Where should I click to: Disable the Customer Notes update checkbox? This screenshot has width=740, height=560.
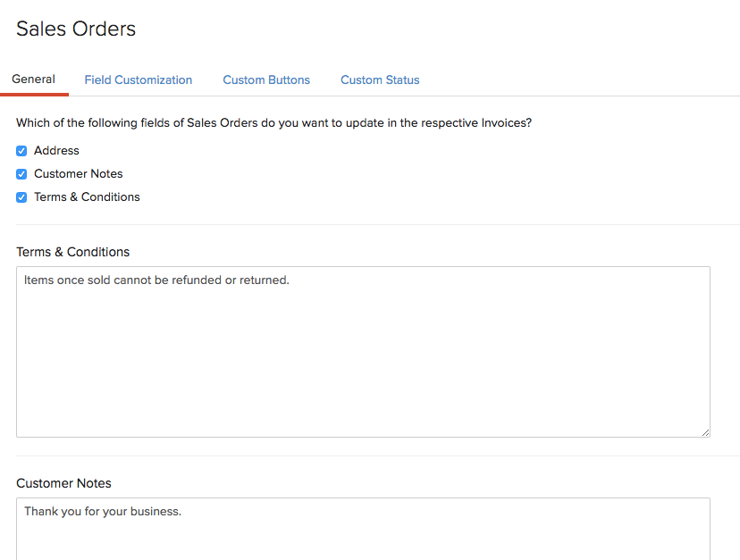[21, 174]
